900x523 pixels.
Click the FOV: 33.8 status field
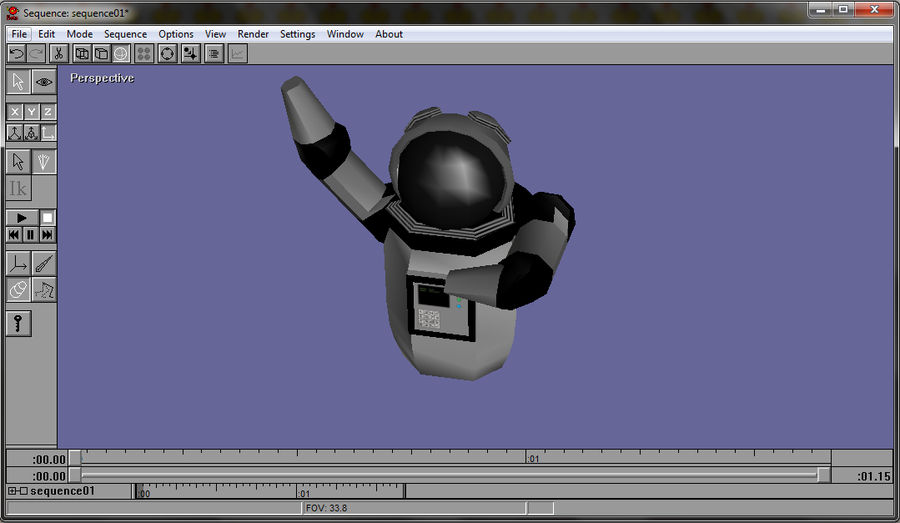413,508
